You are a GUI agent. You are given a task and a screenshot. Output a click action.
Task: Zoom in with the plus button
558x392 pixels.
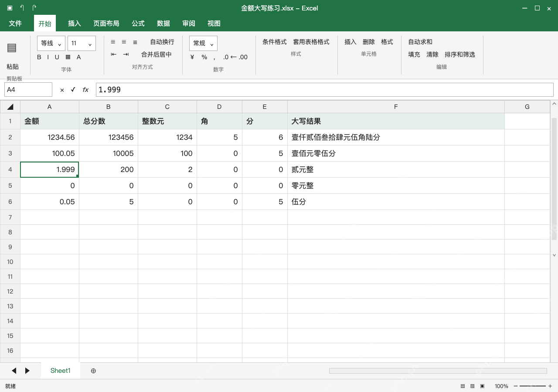pyautogui.click(x=550, y=386)
